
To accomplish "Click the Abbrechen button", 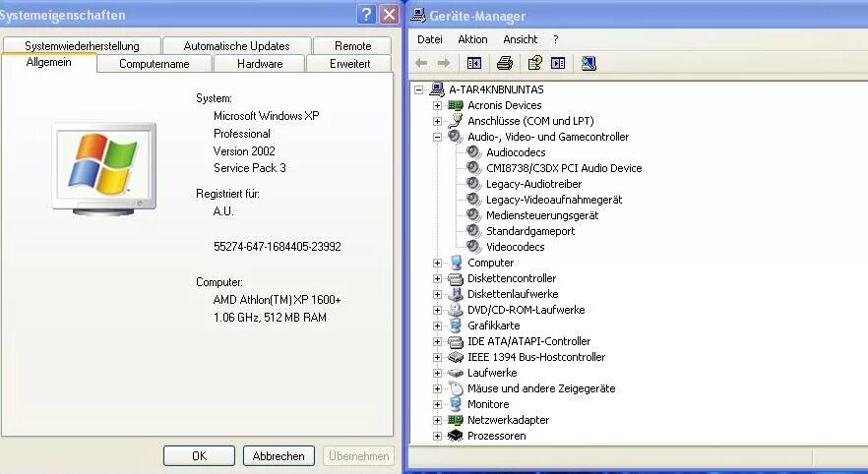I will [279, 455].
